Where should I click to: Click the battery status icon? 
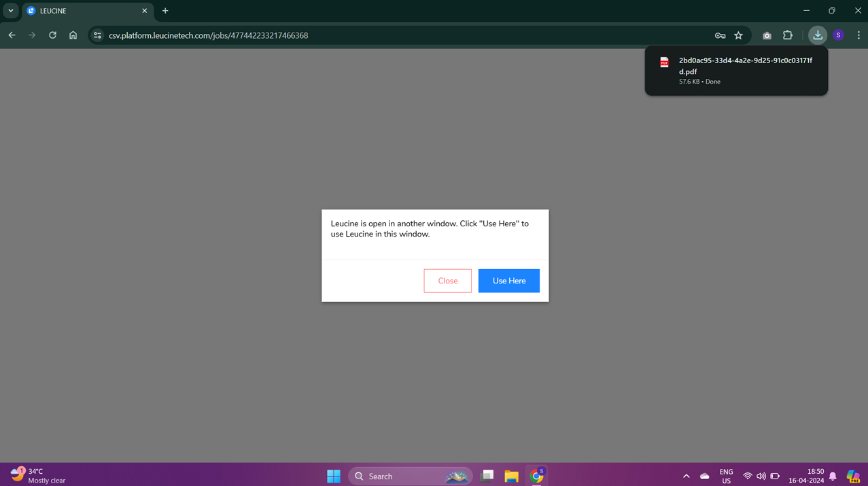pyautogui.click(x=775, y=476)
